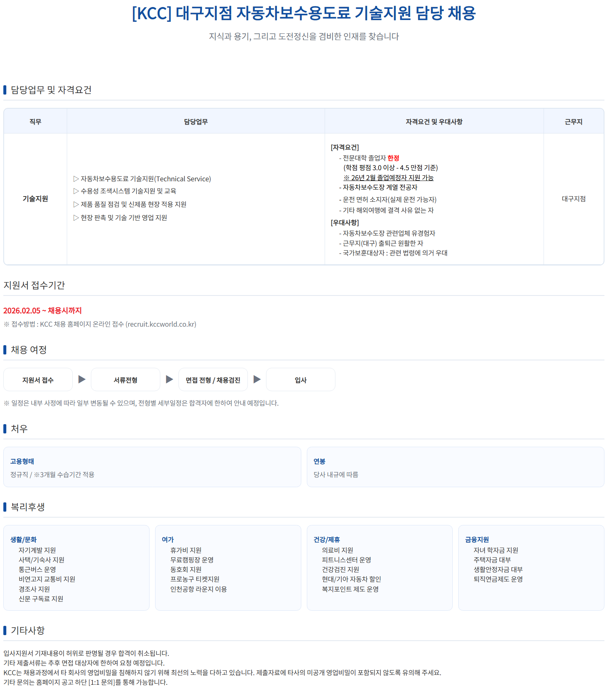
Task: Click the recruit.kccworld.co.kr application method line
Action: 100,324
